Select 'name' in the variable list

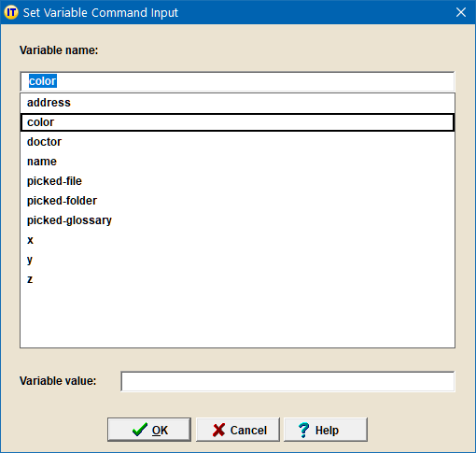point(237,162)
